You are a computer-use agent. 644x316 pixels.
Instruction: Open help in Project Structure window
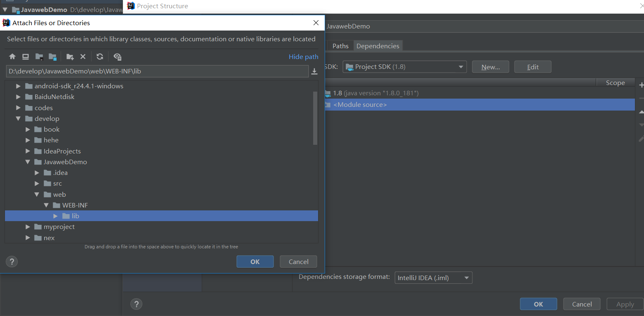point(136,304)
